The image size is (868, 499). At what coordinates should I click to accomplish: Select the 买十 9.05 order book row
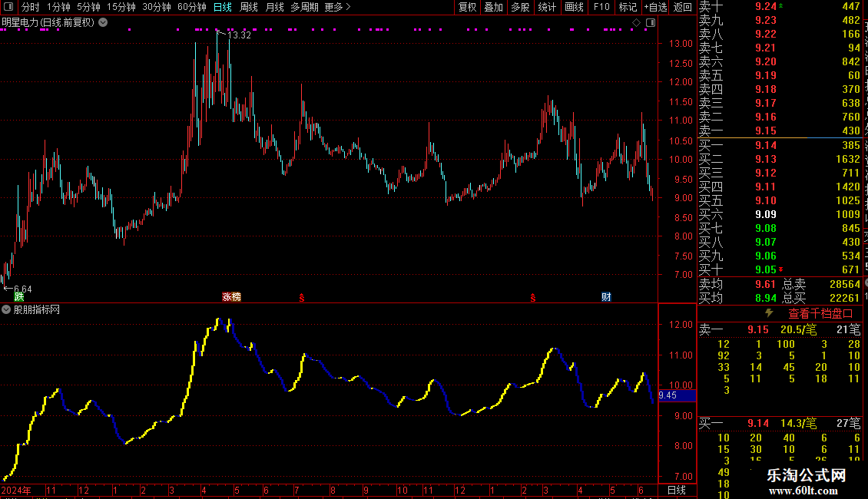tap(780, 270)
